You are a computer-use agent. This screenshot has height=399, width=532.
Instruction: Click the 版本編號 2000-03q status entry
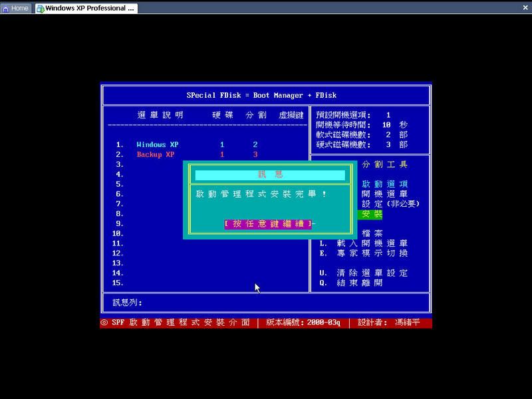click(303, 323)
